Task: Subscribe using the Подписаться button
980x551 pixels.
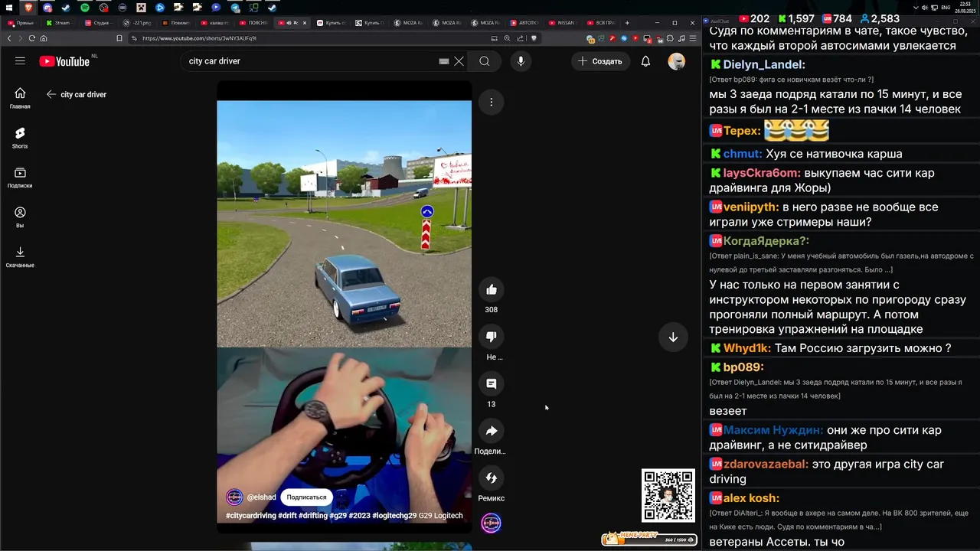Action: pos(306,497)
